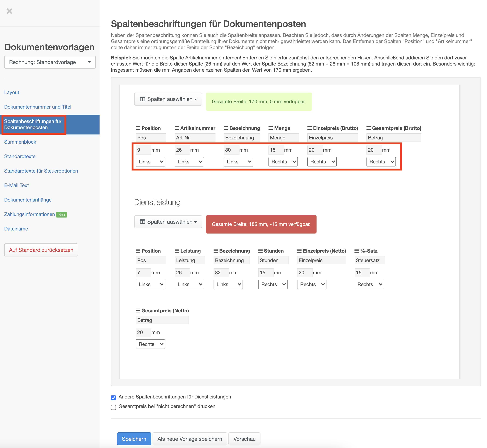Viewport: 487px width, 448px height.
Task: Go to the Summenblock section
Action: point(20,142)
